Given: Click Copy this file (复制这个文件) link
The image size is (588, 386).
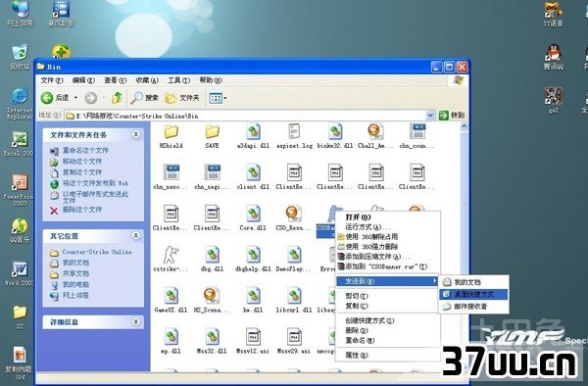Looking at the screenshot, I should click(x=82, y=172).
